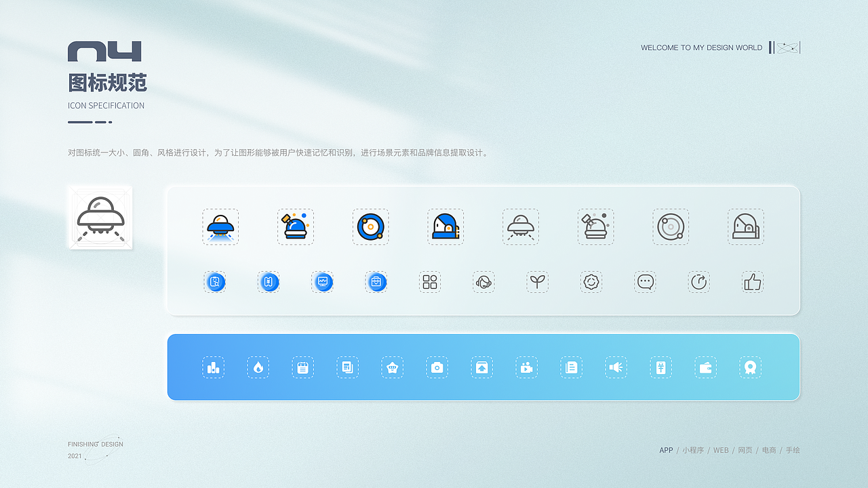Click the 图标规范 heading
This screenshot has width=868, height=488.
pos(108,83)
